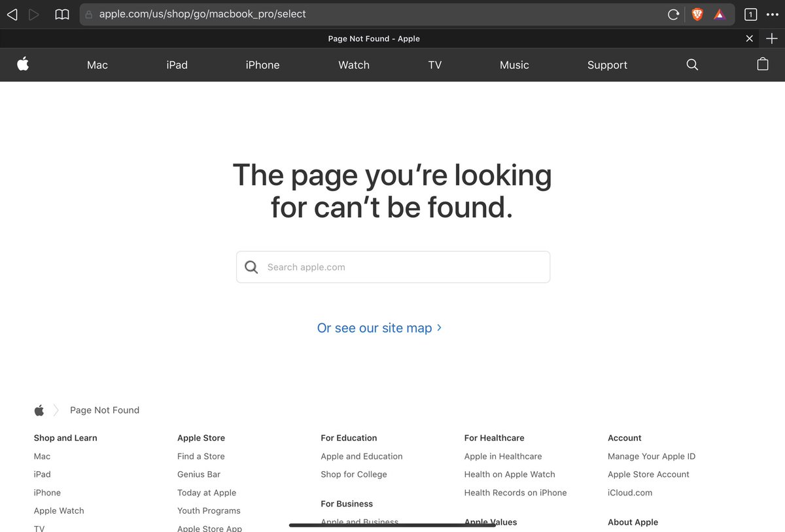
Task: Click the Shop and Learn heading
Action: (65, 438)
